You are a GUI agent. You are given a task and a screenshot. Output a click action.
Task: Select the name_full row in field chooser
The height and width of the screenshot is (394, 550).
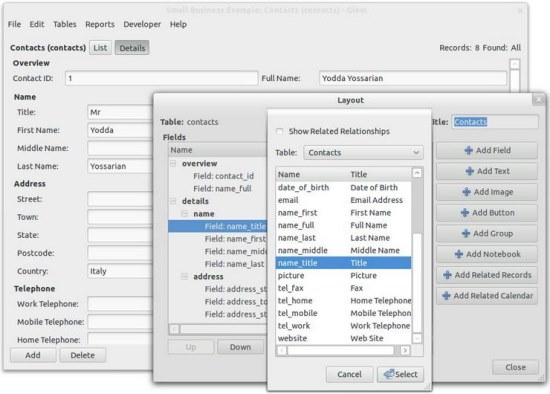[x=343, y=225]
